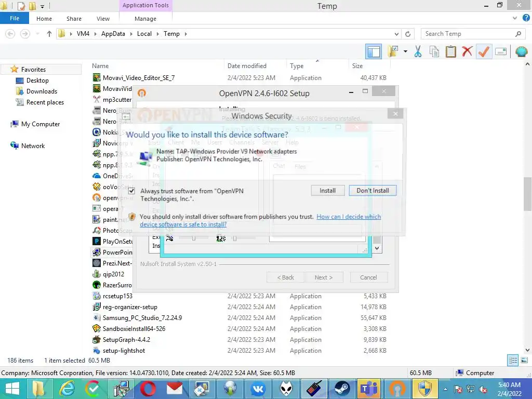Image resolution: width=532 pixels, height=399 pixels.
Task: Go up one folder level arrow
Action: pyautogui.click(x=49, y=34)
